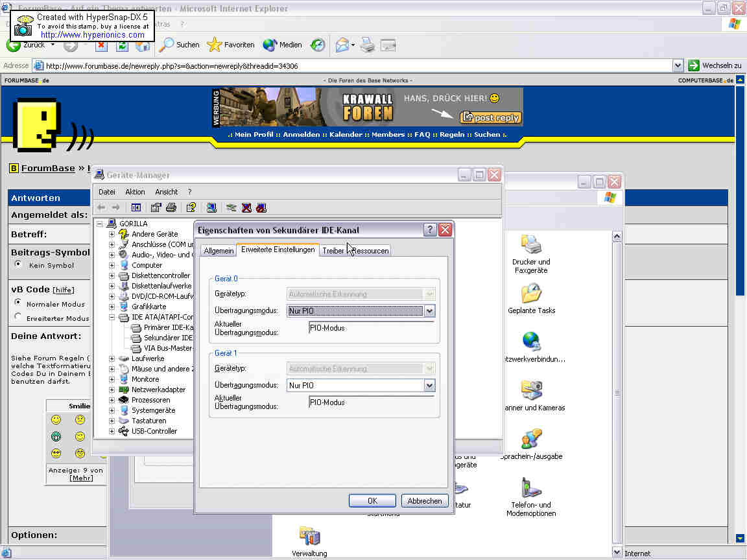This screenshot has height=560, width=747.
Task: Click the browser page scrollbar down arrow
Action: coord(740,539)
